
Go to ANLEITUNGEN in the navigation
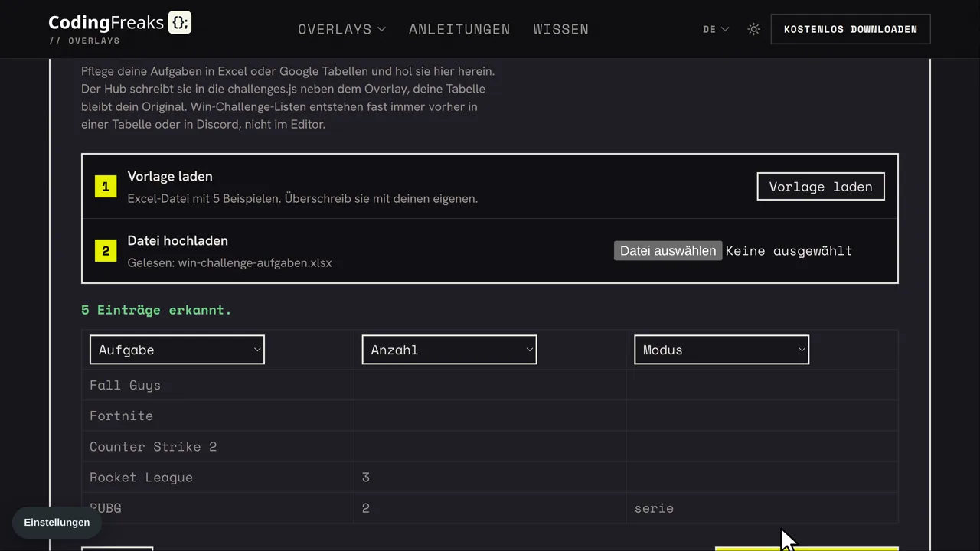click(459, 29)
